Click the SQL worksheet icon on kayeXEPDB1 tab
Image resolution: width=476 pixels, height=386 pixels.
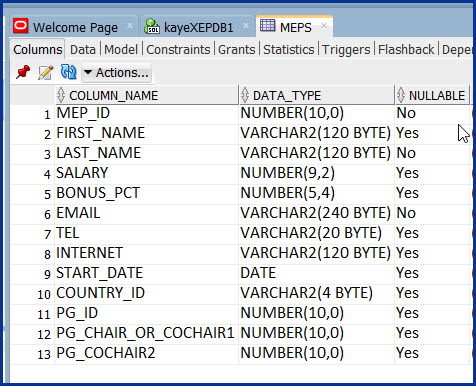(152, 26)
